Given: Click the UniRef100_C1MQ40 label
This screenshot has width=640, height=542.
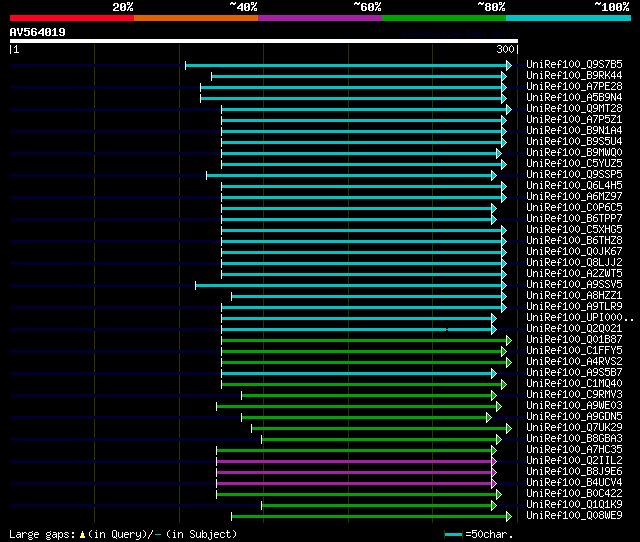Looking at the screenshot, I should click(x=574, y=384).
